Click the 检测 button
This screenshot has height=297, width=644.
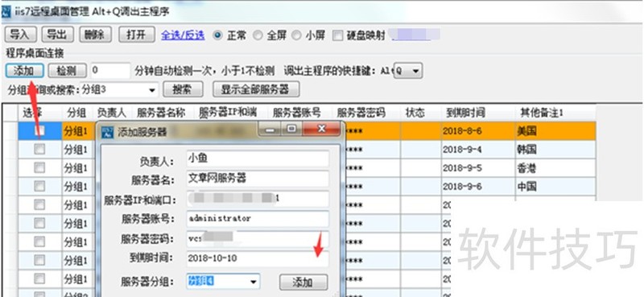[x=68, y=71]
